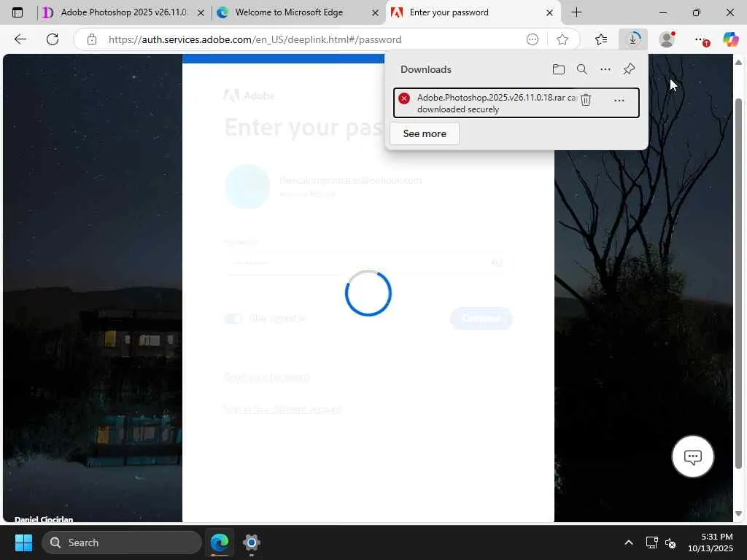Open the Favorites list icon
This screenshot has width=747, height=560.
[601, 39]
